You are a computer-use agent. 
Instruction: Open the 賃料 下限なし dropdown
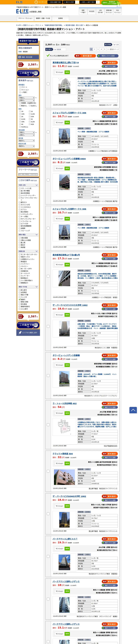point(27,98)
